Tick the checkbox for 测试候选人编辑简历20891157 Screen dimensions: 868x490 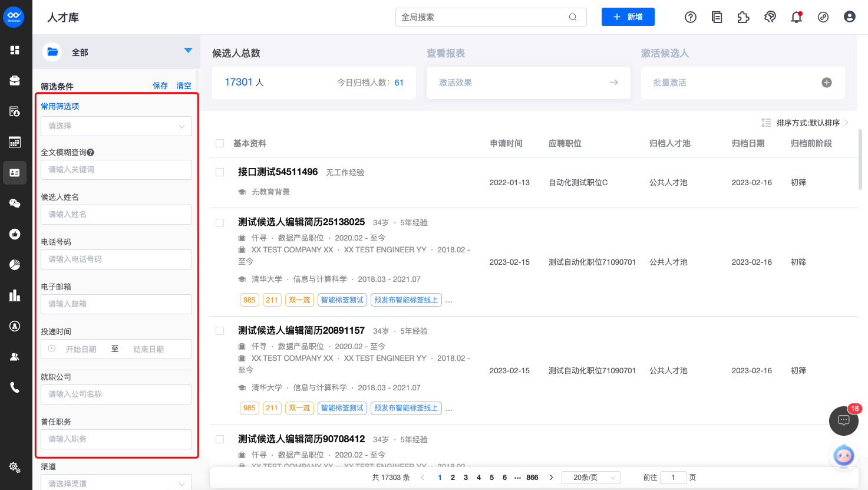[220, 331]
